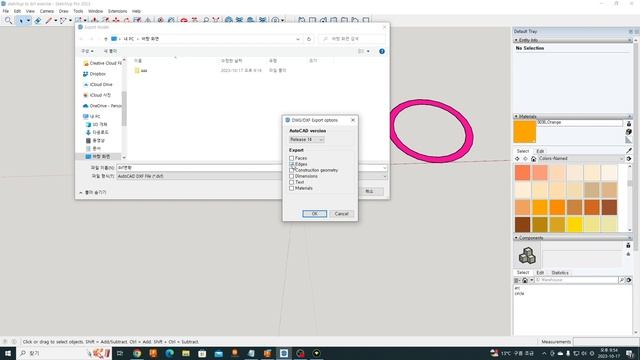This screenshot has width=640, height=360.
Task: Confirm DWG/DXF options with OK
Action: (314, 214)
